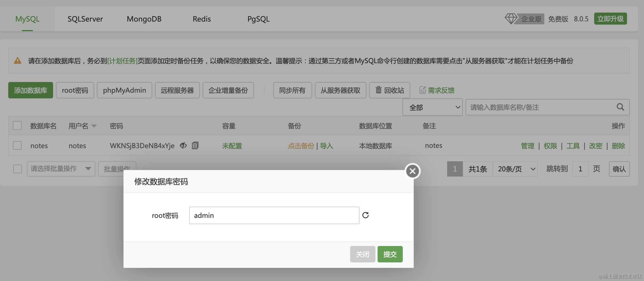Switch to the MongoDB tab
Screen dimensions: 644x281
pos(144,19)
